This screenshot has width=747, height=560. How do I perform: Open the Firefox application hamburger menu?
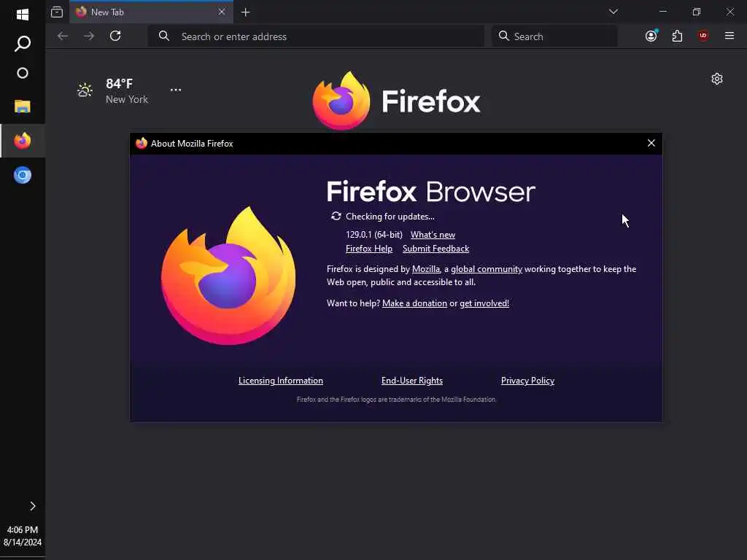click(729, 36)
